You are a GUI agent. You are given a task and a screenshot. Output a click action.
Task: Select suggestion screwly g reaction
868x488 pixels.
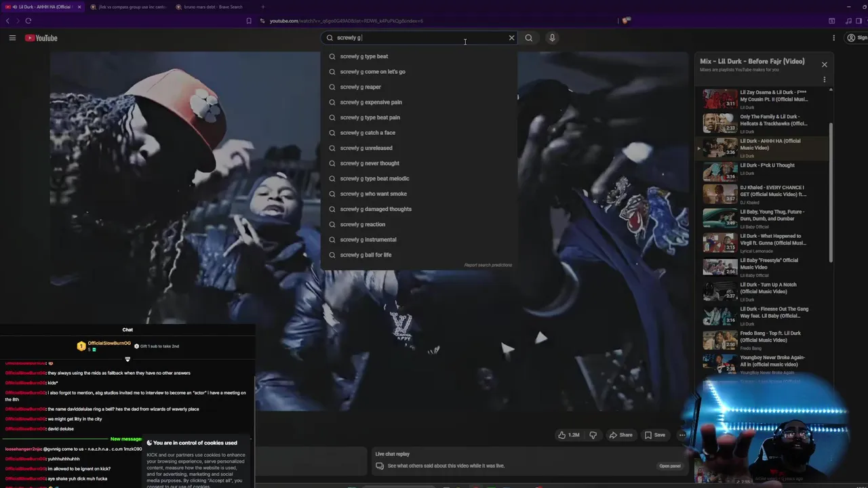point(418,224)
